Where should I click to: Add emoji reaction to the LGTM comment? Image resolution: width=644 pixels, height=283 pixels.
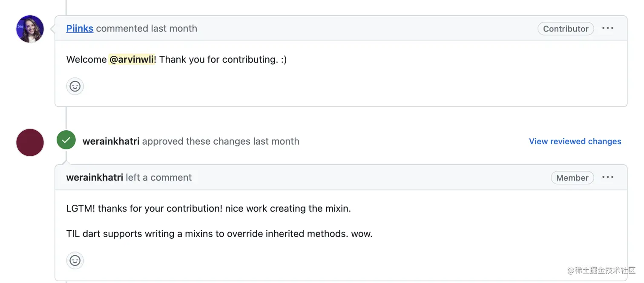click(75, 260)
